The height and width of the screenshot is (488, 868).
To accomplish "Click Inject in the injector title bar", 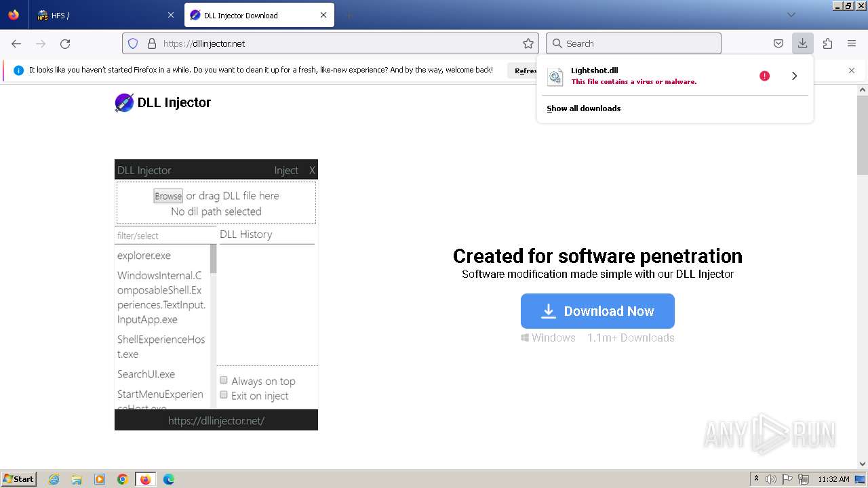I will [286, 170].
